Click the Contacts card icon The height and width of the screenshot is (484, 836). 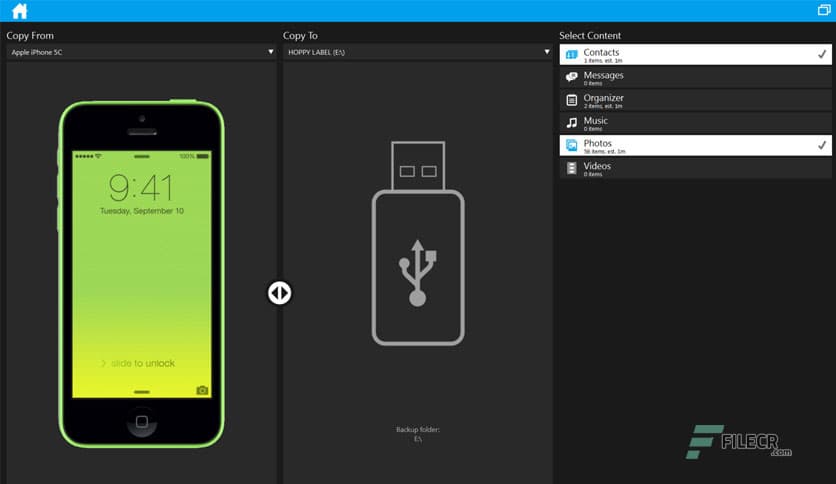[x=572, y=54]
